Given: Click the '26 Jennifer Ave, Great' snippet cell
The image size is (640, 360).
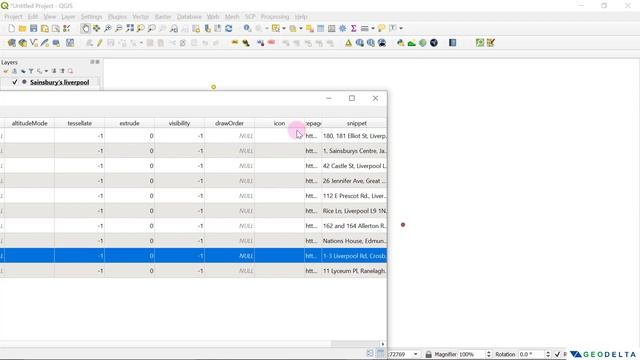Looking at the screenshot, I should point(354,181).
